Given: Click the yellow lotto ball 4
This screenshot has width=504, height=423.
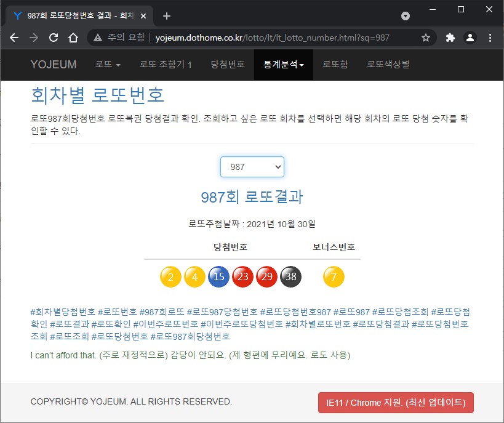Looking at the screenshot, I should [194, 276].
